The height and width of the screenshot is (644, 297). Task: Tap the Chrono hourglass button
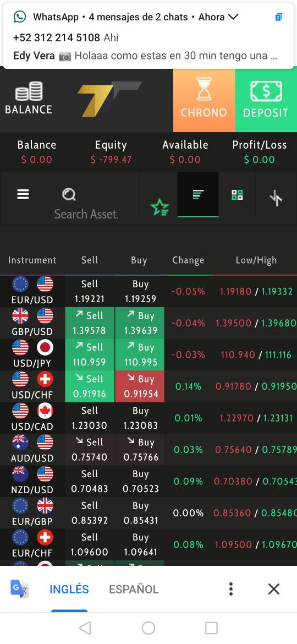click(x=204, y=100)
